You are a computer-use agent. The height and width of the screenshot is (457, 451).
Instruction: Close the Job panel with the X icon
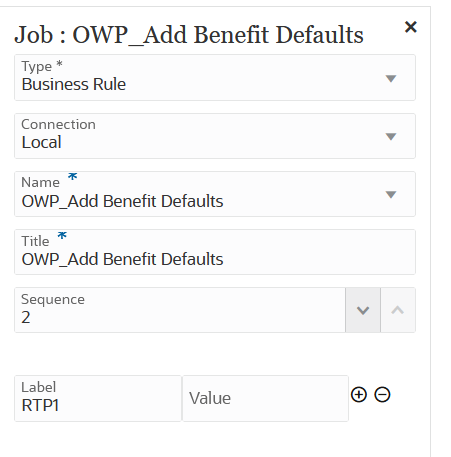pos(410,27)
